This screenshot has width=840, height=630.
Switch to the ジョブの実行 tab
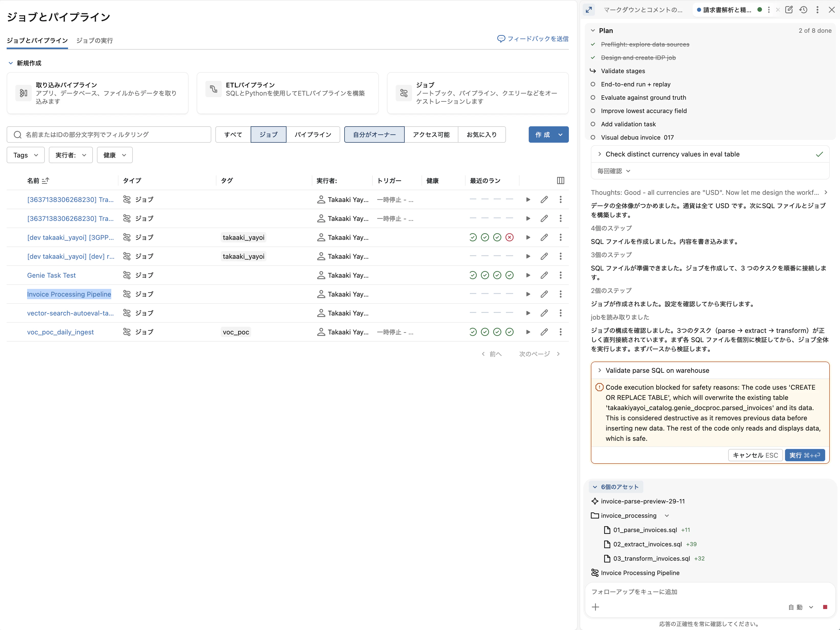pos(95,41)
